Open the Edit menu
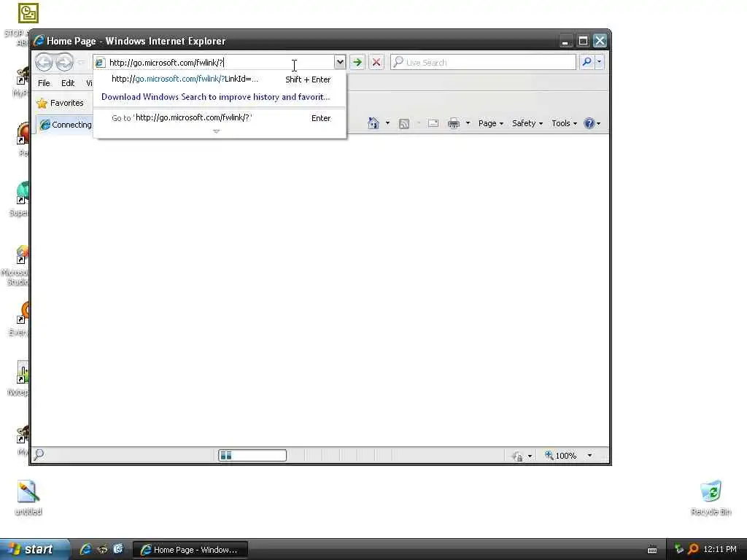 click(68, 83)
